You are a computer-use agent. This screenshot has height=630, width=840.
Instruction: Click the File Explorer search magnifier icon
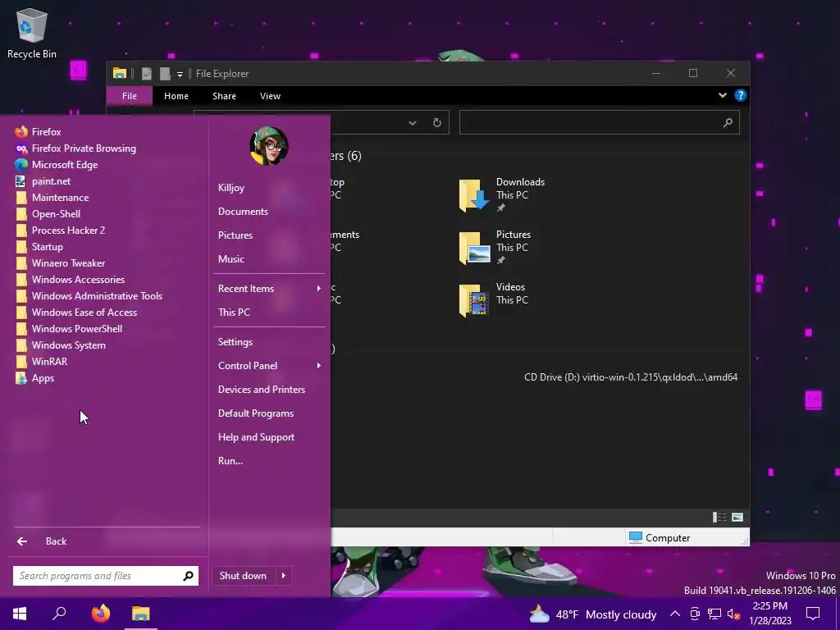728,123
